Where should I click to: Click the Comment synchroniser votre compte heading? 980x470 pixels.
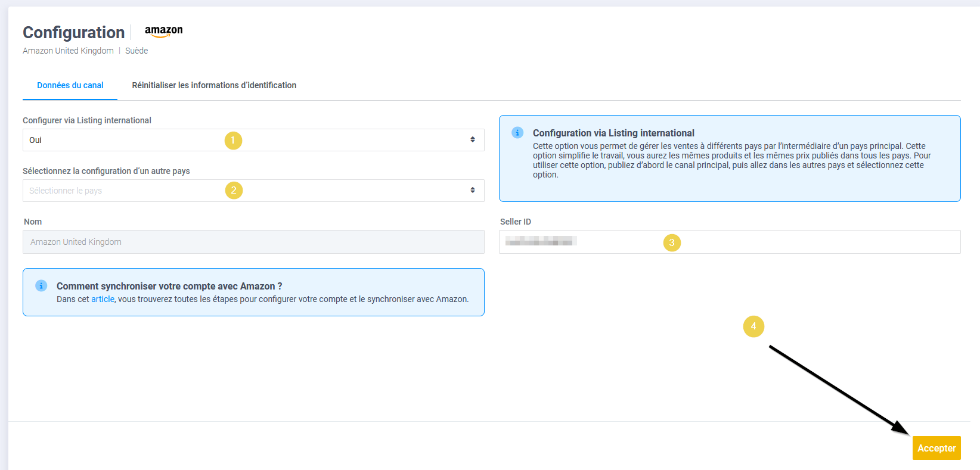[169, 286]
